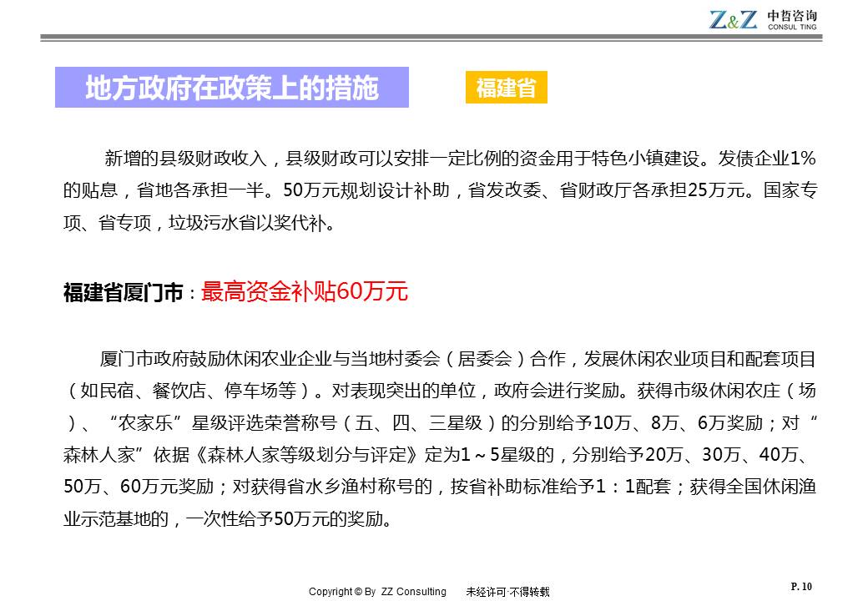Select the 地方政府在政策上的措施 title banner
The height and width of the screenshot is (601, 868).
point(231,88)
